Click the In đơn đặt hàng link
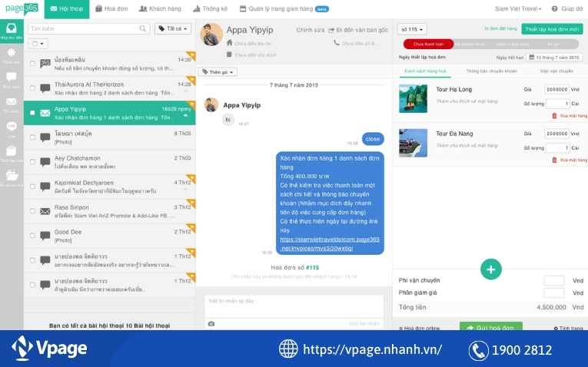Image resolution: width=588 pixels, height=367 pixels. [x=500, y=28]
